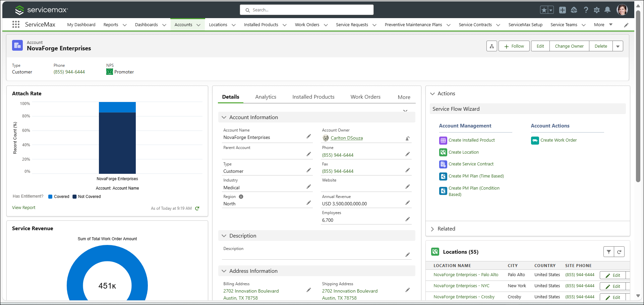
Task: View the account hierarchy icon
Action: pyautogui.click(x=491, y=46)
